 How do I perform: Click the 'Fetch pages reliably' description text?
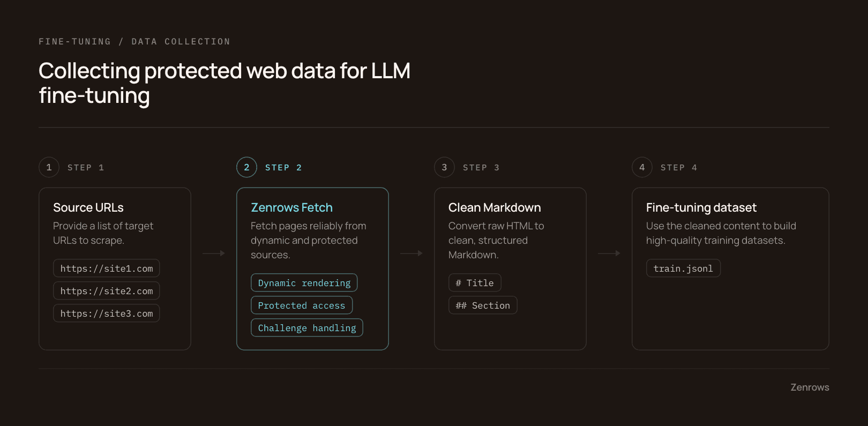coord(309,241)
